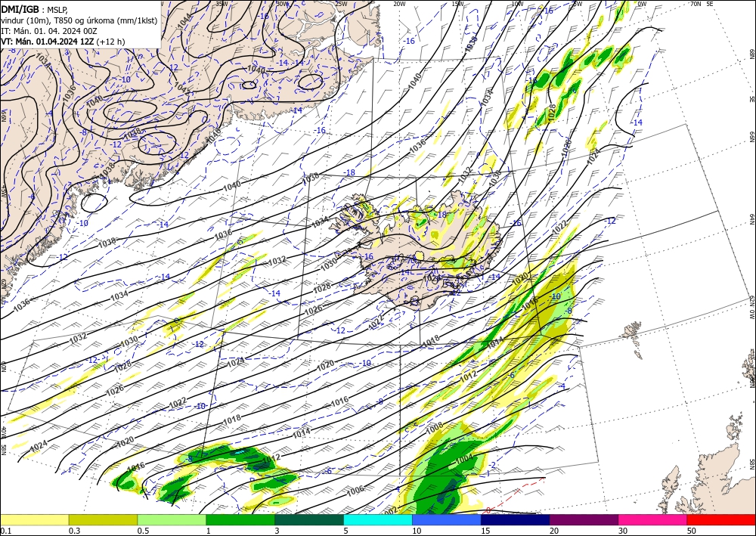Click the "10" legend value label
Screen dimensions: 756x536
pyautogui.click(x=417, y=531)
